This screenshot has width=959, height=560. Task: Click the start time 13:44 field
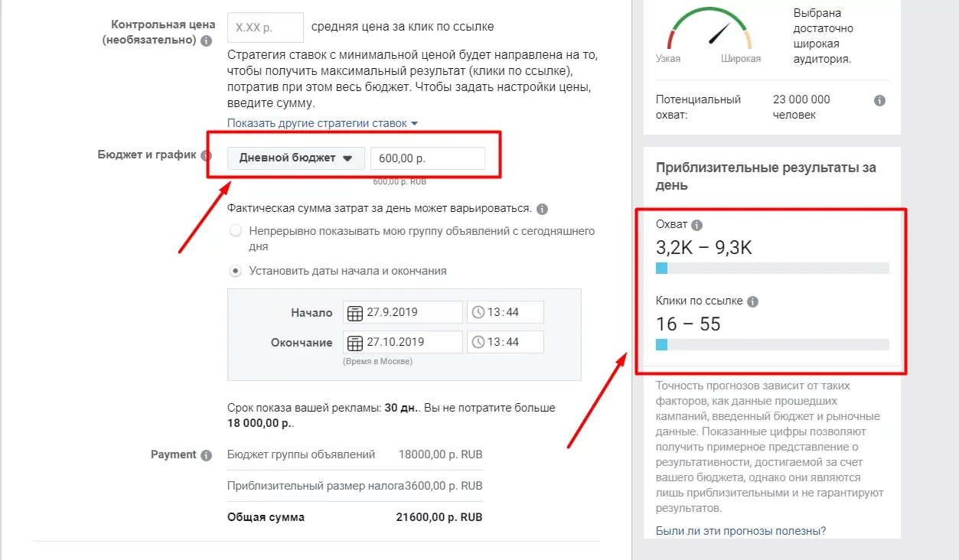point(505,312)
